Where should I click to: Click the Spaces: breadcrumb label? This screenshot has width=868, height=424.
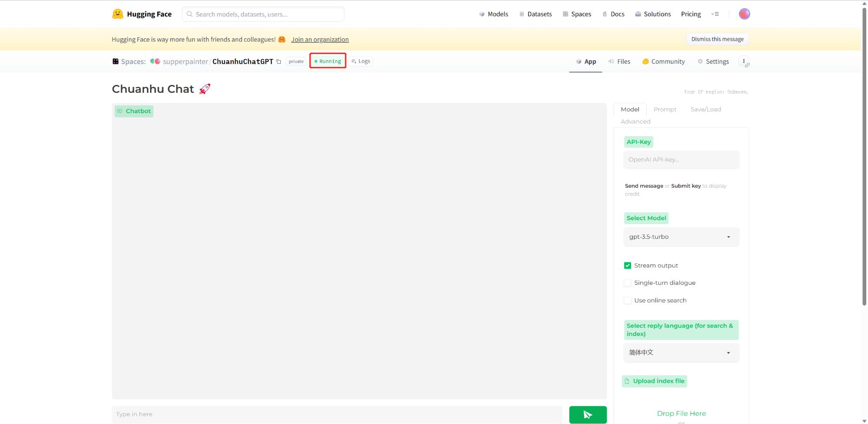133,62
